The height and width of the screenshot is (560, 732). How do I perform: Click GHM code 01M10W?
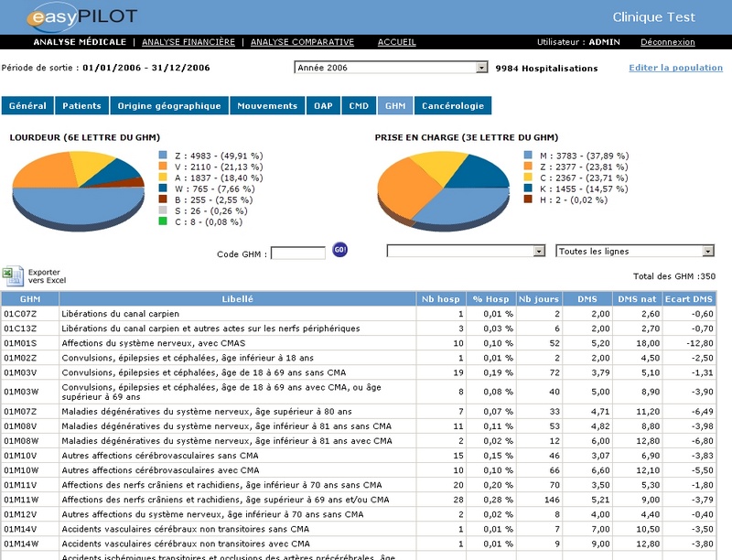[x=21, y=470]
